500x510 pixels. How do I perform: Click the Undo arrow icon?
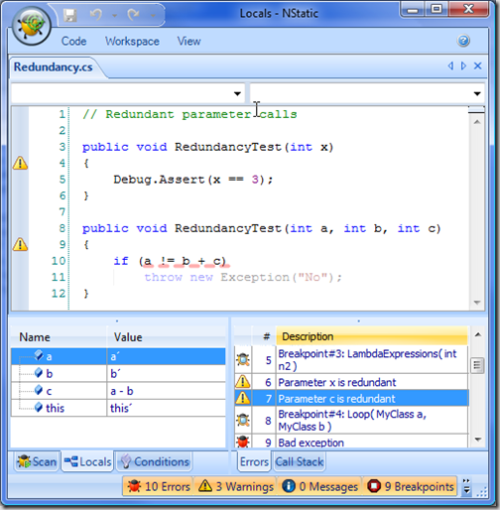point(97,15)
